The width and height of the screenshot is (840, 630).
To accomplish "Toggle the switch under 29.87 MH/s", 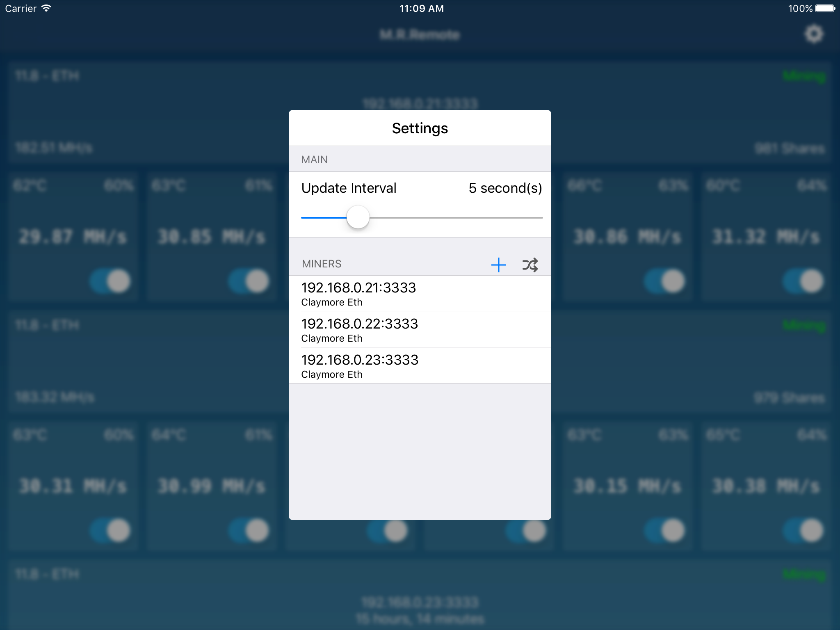I will pyautogui.click(x=111, y=281).
